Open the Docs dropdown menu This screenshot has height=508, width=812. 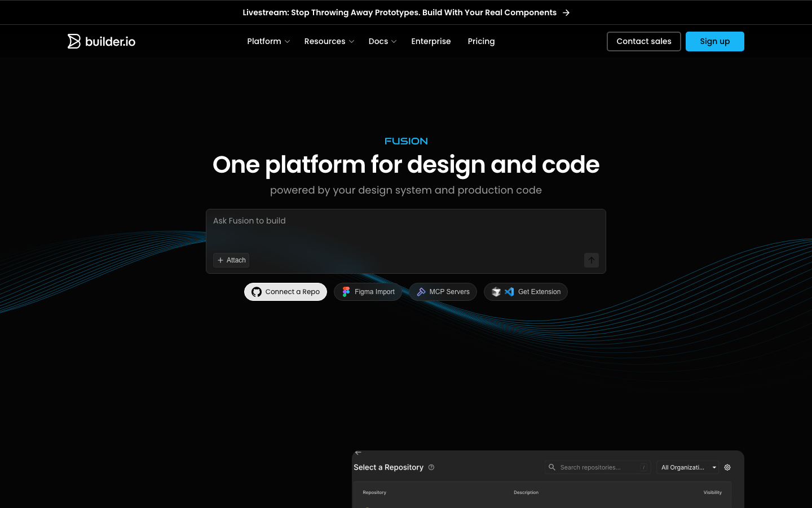(382, 41)
